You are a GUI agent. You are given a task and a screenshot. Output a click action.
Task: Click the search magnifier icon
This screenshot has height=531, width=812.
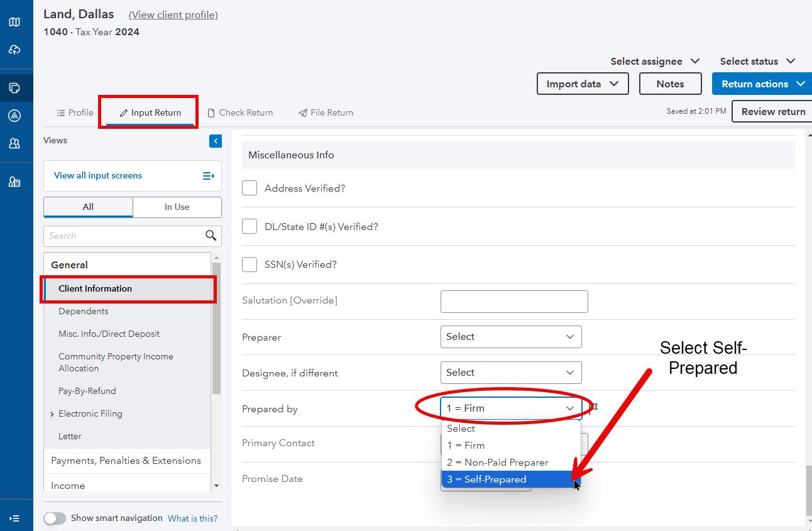[x=211, y=236]
